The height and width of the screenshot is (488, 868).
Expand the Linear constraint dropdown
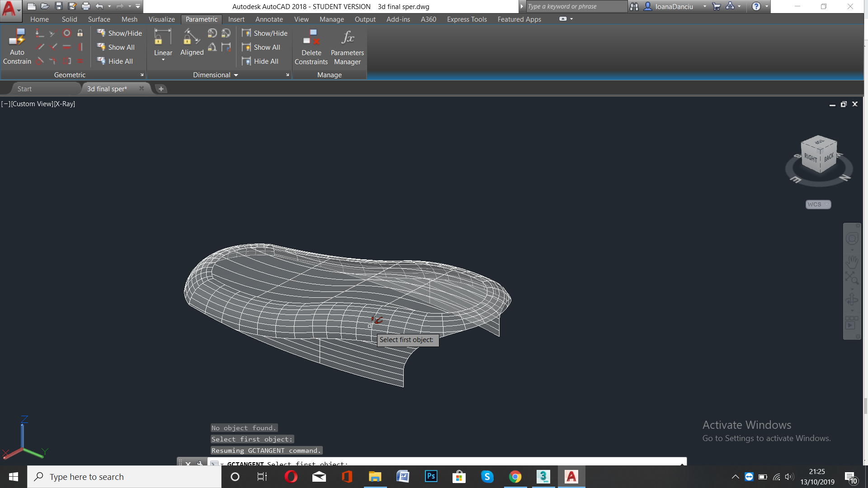pos(163,60)
